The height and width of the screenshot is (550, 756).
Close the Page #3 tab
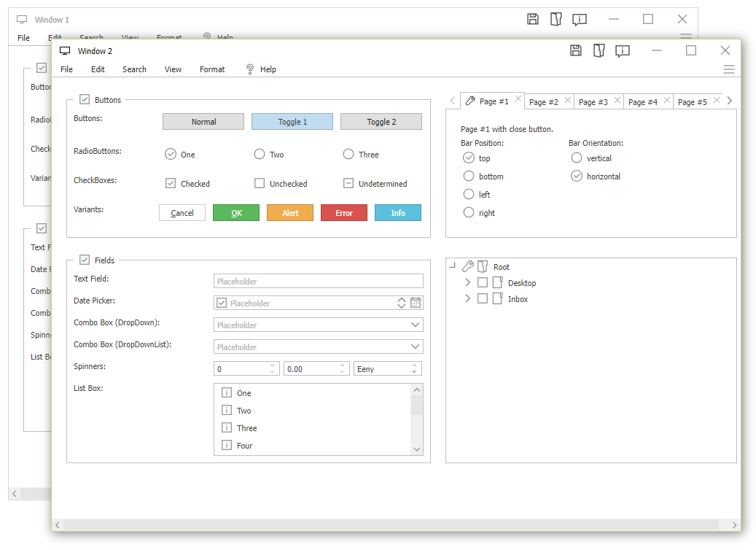(x=617, y=100)
